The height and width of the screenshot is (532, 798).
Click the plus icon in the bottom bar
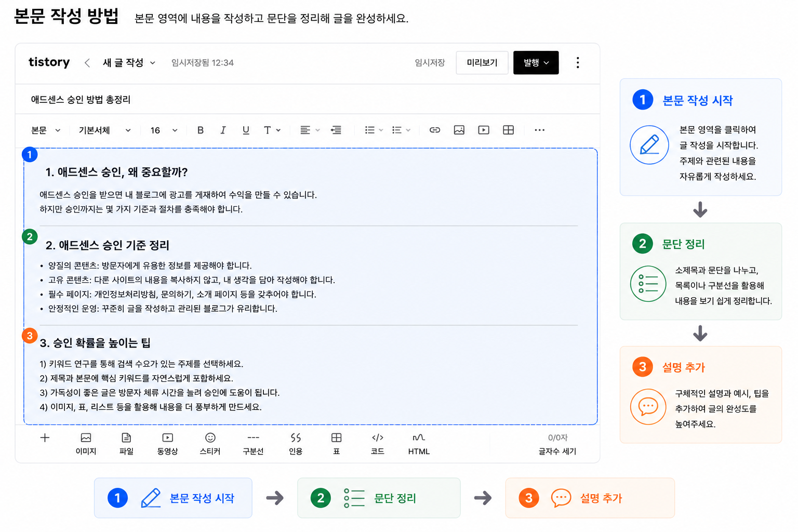(45, 437)
